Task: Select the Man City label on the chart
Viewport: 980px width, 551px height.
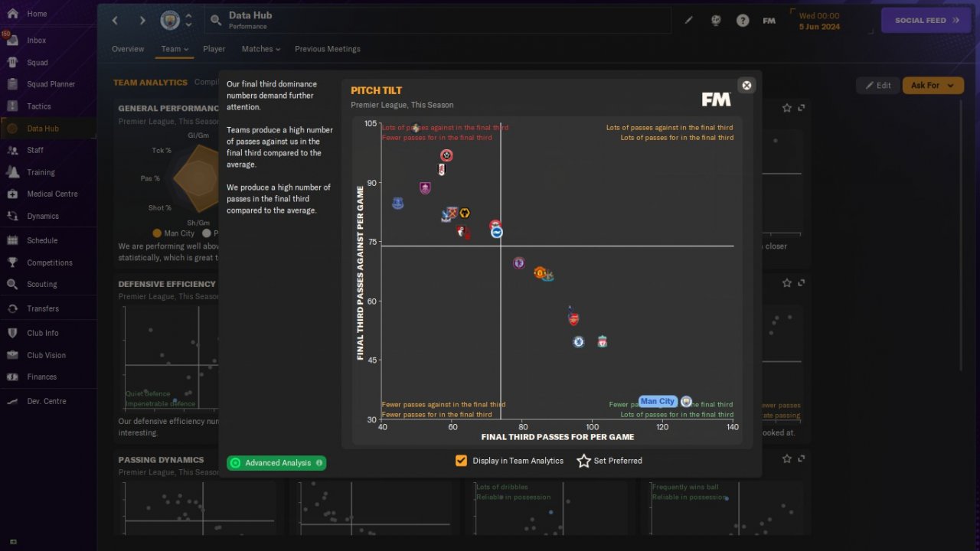Action: [x=658, y=401]
